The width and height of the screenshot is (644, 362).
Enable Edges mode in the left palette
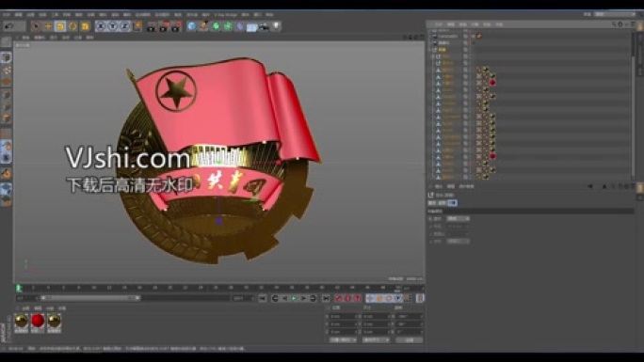pos(7,106)
